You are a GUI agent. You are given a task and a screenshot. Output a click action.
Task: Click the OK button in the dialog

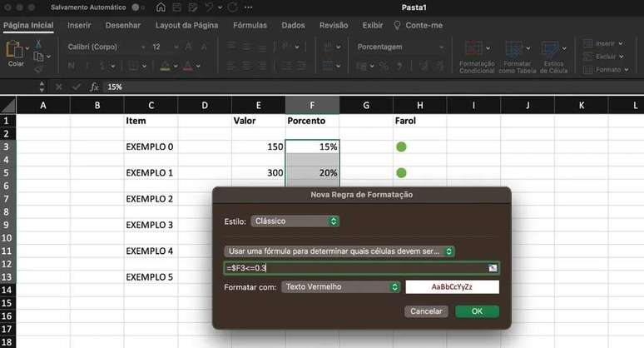(477, 311)
